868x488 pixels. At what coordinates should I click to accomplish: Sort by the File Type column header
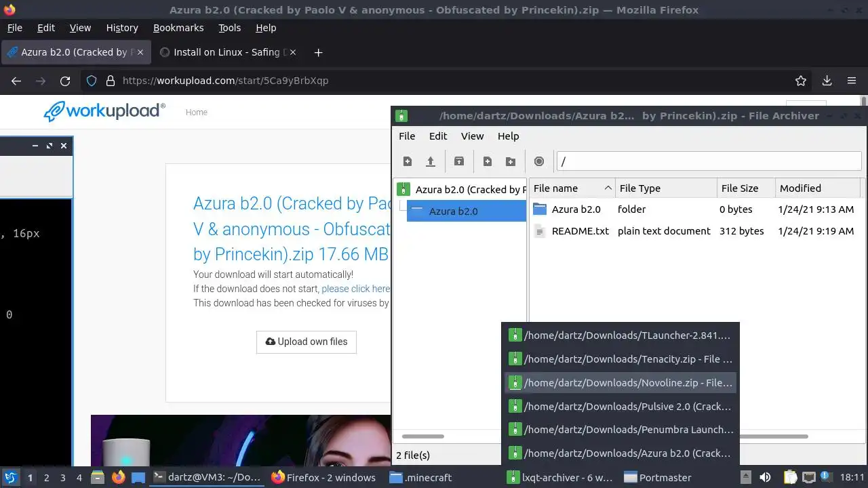pyautogui.click(x=666, y=188)
